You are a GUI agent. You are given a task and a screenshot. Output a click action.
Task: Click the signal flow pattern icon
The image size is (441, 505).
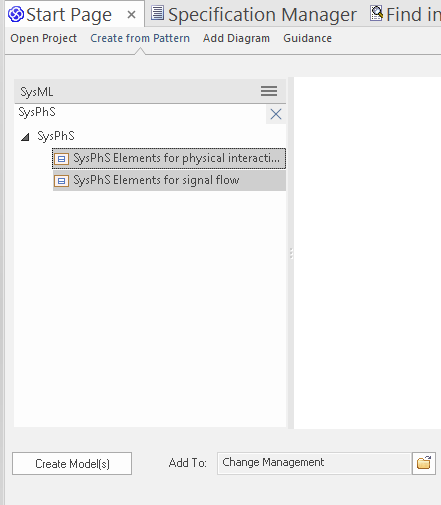62,181
